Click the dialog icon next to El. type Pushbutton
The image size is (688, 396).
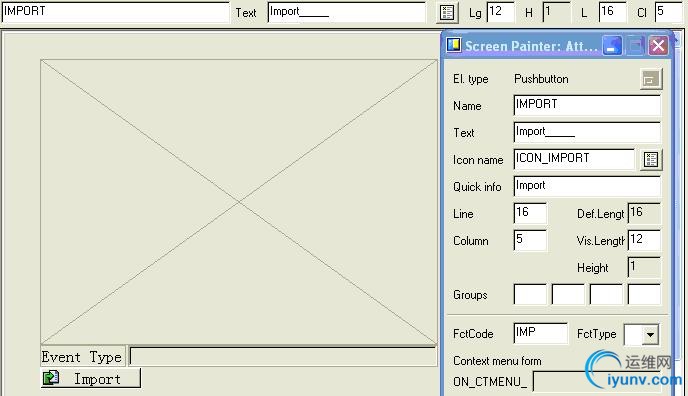point(650,79)
